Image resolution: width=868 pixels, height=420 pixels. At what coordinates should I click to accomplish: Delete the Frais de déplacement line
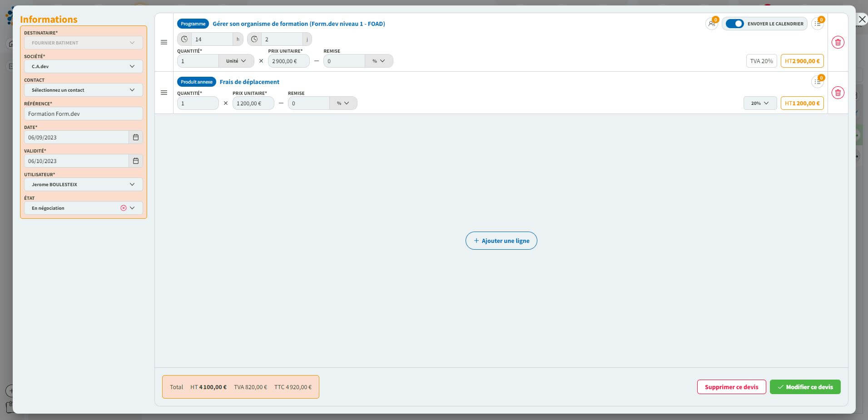coord(838,93)
